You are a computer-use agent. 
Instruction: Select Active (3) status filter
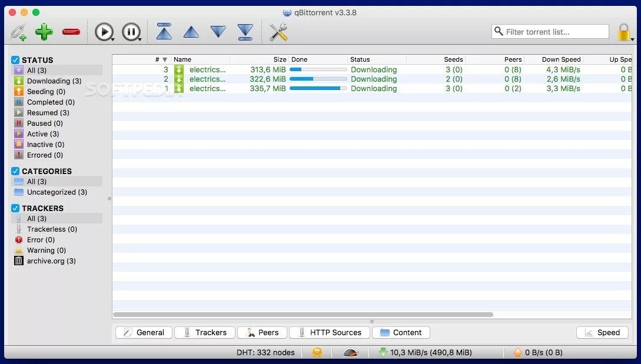click(x=57, y=134)
